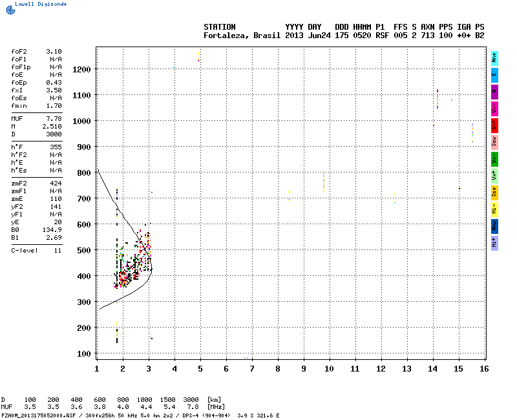This screenshot has height=420, width=517.
Task: Select the dark green Vx- legend swatch
Action: click(494, 159)
